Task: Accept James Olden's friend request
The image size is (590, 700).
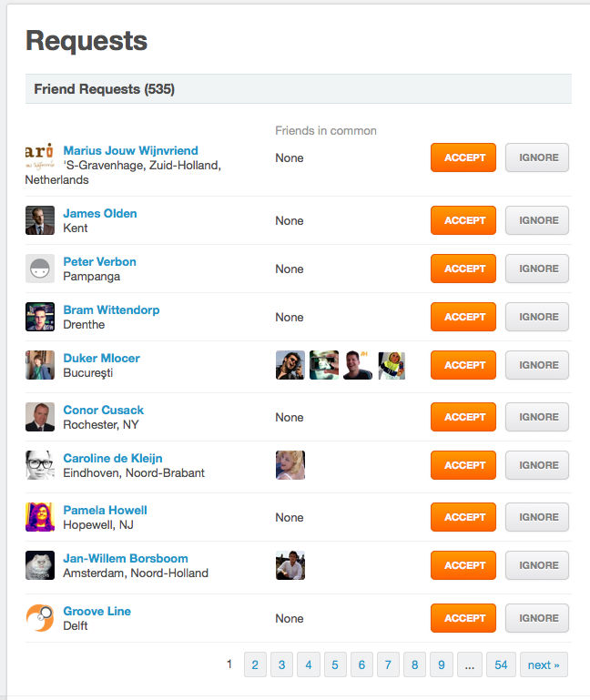Action: pos(463,220)
